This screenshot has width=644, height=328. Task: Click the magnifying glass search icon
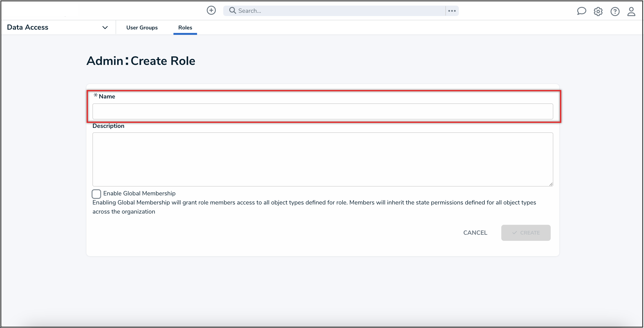click(x=233, y=10)
